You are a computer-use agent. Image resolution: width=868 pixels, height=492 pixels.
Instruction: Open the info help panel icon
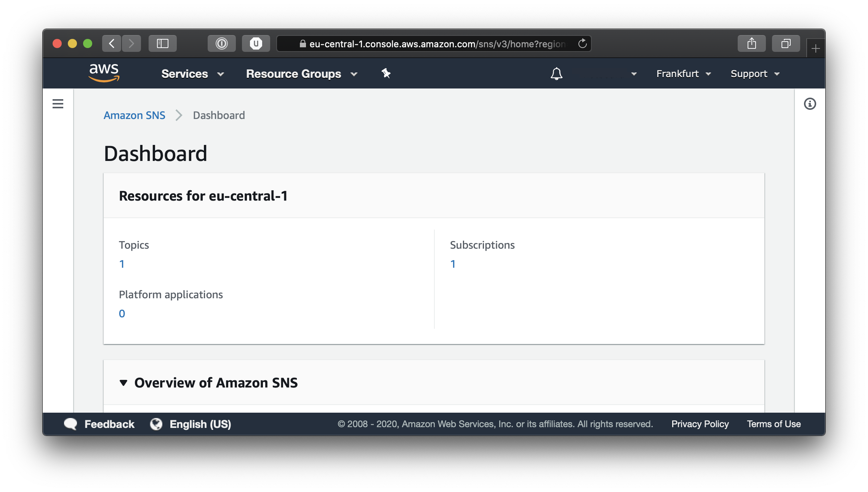(x=810, y=104)
